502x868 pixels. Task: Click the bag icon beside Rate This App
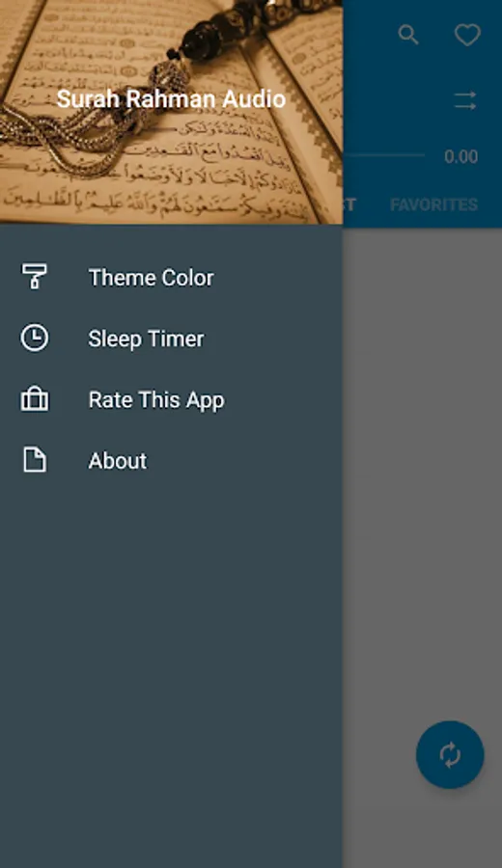click(35, 399)
